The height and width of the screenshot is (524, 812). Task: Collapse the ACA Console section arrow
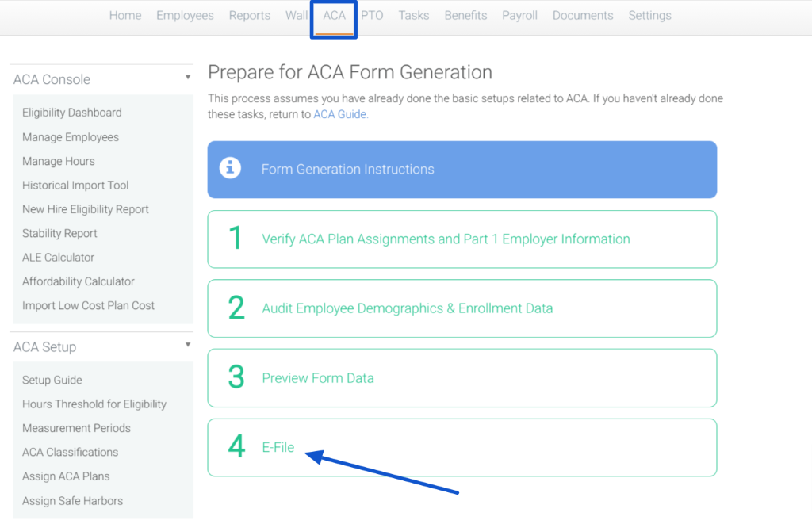click(188, 77)
